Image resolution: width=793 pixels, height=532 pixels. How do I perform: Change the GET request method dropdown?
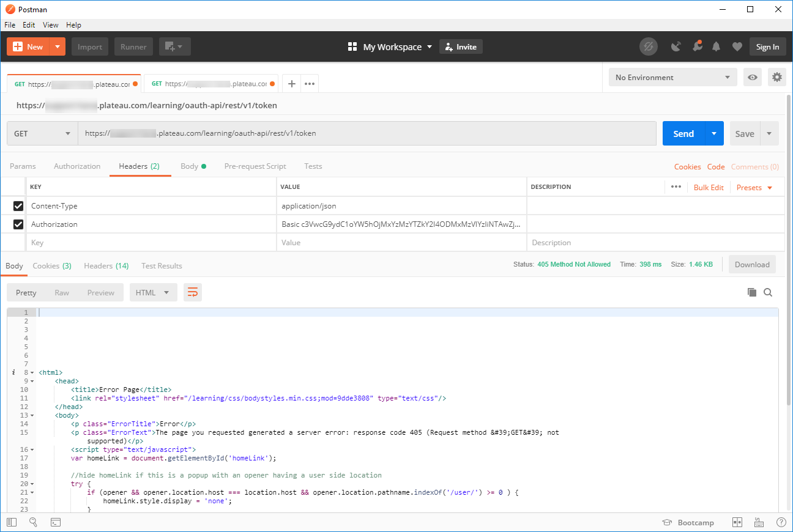(42, 133)
